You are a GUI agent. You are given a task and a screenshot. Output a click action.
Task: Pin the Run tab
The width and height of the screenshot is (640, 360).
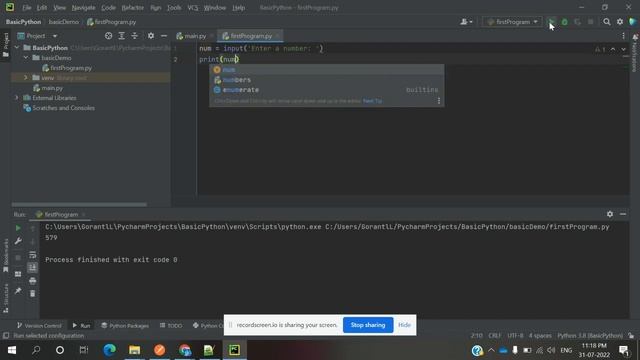[18, 291]
